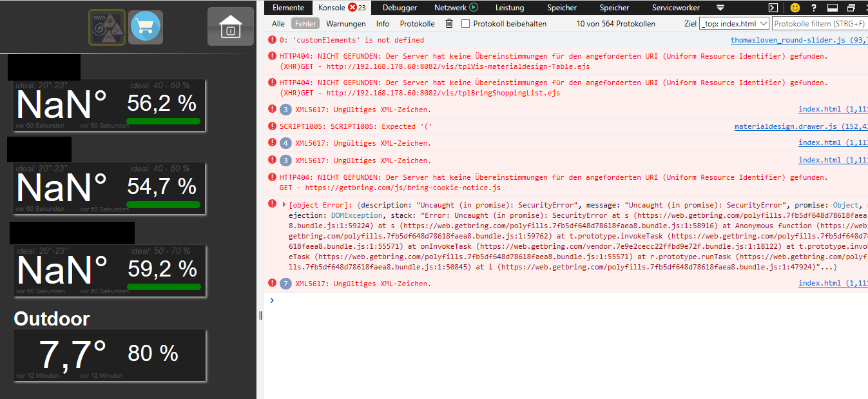Clear console with the trash can icon
868x399 pixels.
click(x=448, y=23)
